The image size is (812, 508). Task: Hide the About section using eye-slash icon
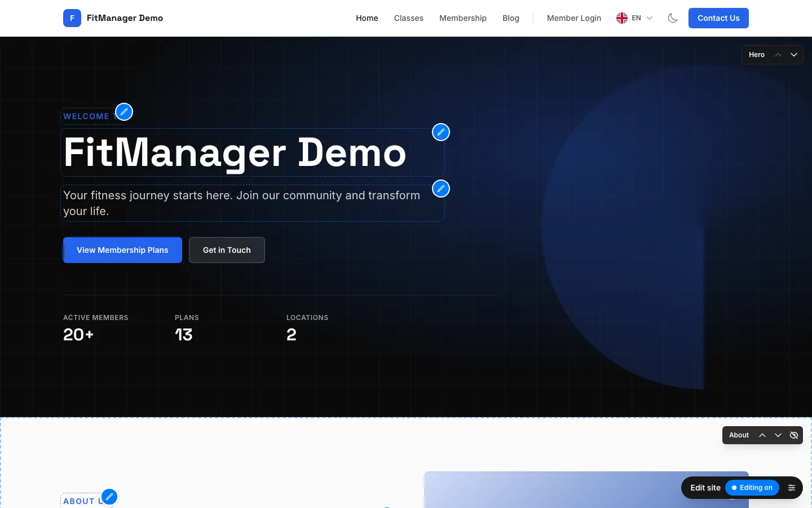(794, 435)
